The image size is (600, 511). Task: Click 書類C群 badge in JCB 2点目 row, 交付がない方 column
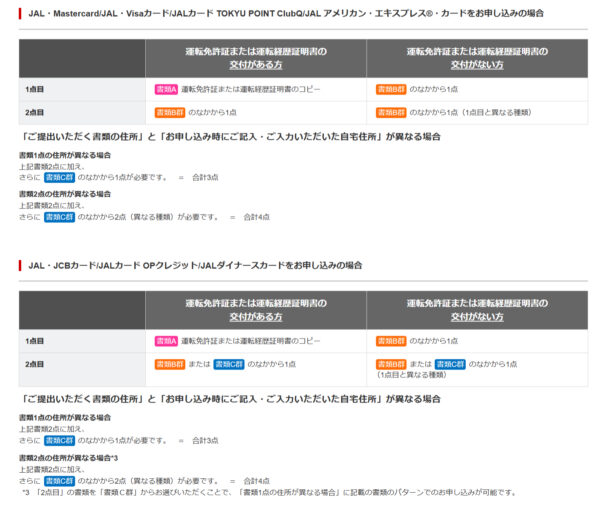click(450, 364)
